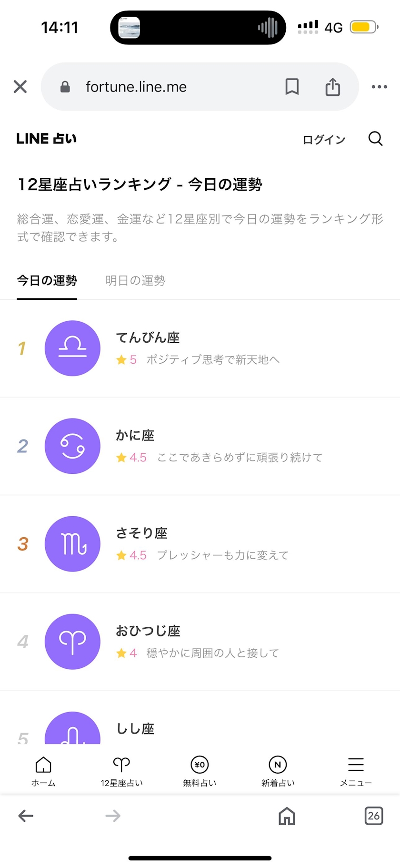Open the てんびん座 Libra icon
This screenshot has height=868, width=400.
coord(72,348)
